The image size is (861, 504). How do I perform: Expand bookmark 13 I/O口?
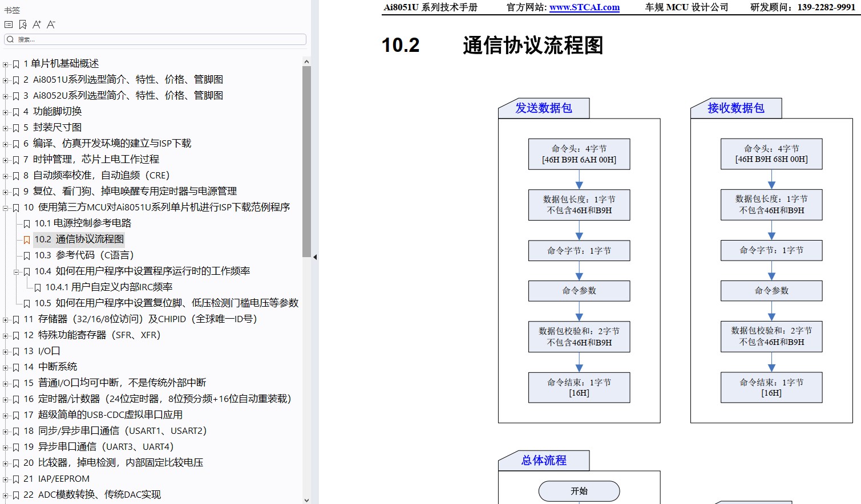coord(6,352)
